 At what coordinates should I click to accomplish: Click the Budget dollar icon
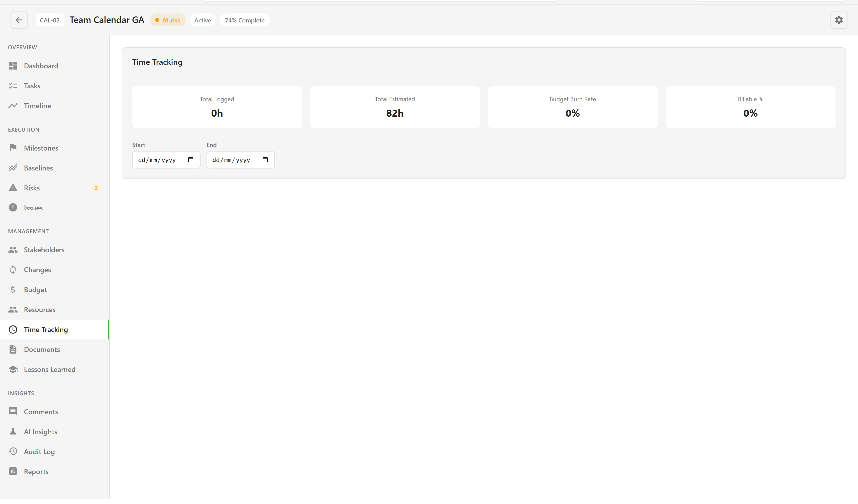click(x=13, y=290)
